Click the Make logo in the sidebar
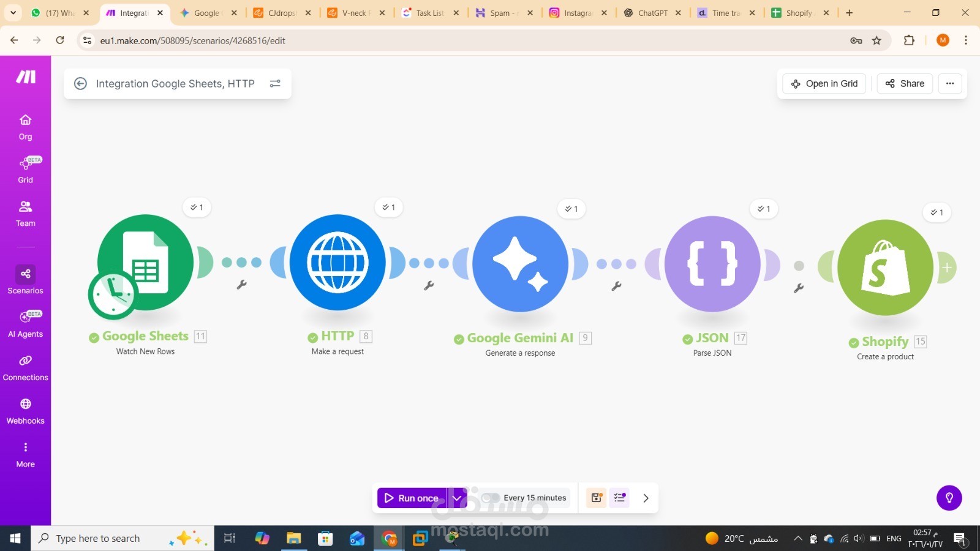Screen dimensions: 980x551 [x=26, y=77]
